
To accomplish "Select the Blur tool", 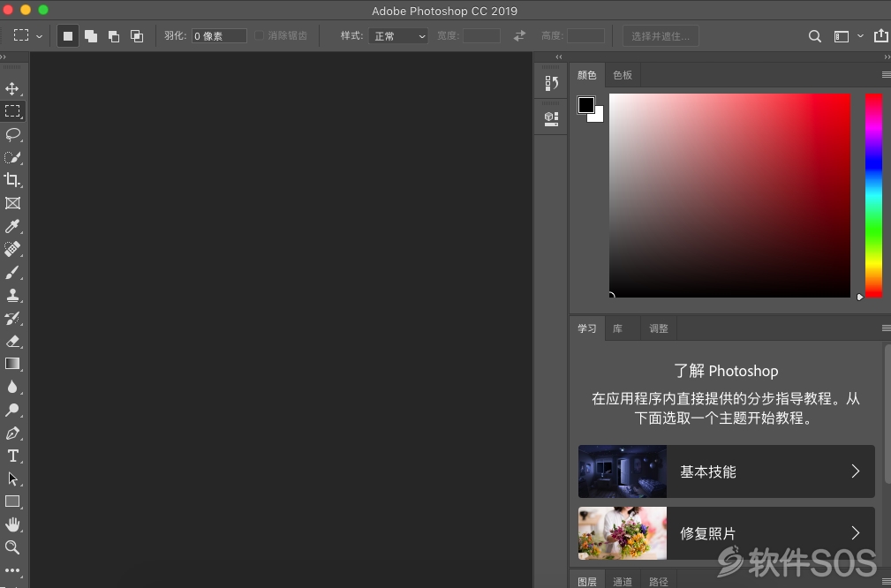I will pyautogui.click(x=12, y=387).
